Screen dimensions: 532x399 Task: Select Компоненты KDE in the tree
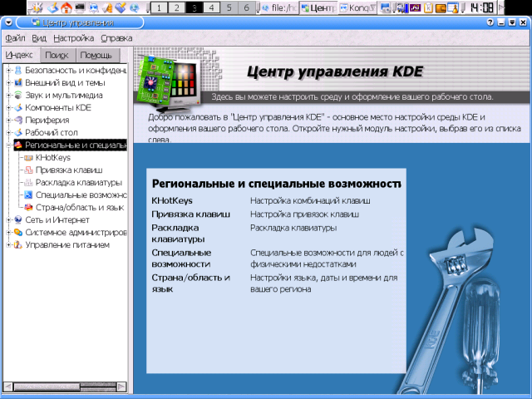(x=58, y=108)
